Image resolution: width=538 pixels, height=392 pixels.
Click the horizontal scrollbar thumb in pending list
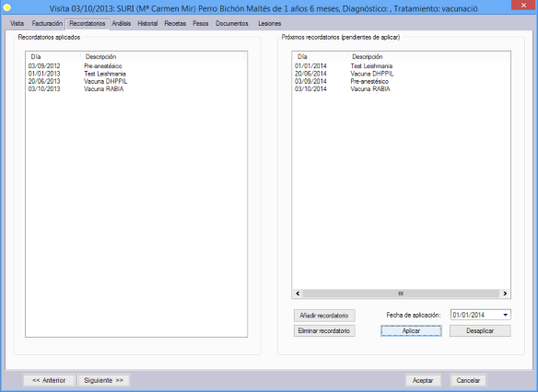tap(401, 294)
